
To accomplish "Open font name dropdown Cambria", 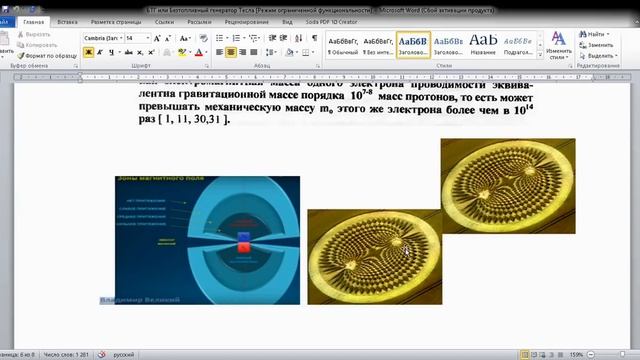I will click(121, 38).
